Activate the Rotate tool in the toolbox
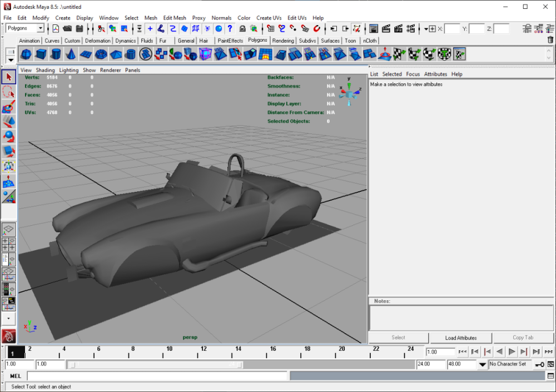Viewport: 556px width, 392px height. [9, 137]
